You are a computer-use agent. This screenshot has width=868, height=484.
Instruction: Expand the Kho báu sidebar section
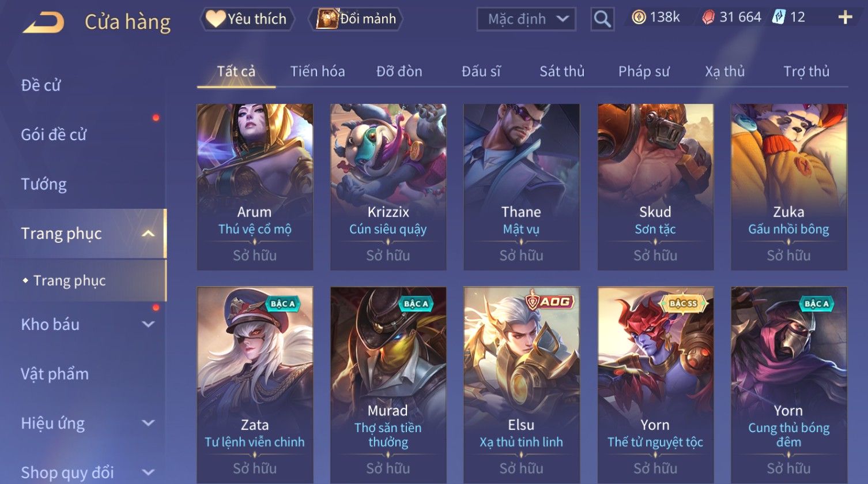click(x=148, y=324)
